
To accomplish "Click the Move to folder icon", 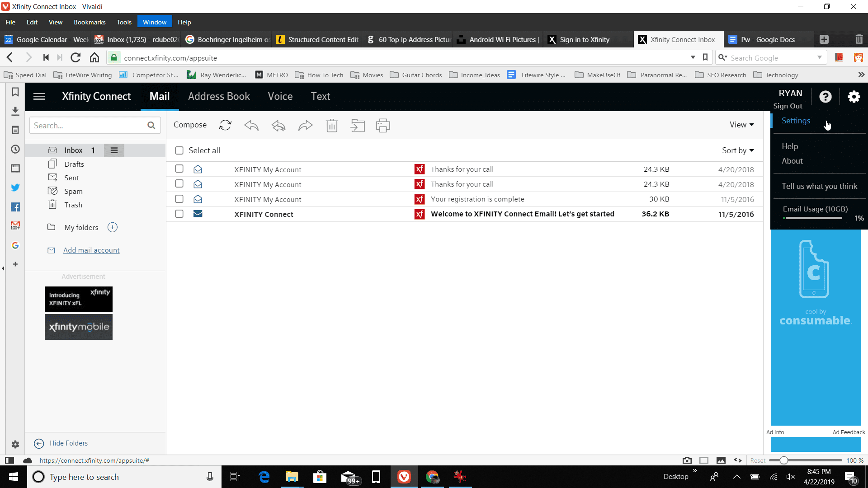I will point(358,125).
